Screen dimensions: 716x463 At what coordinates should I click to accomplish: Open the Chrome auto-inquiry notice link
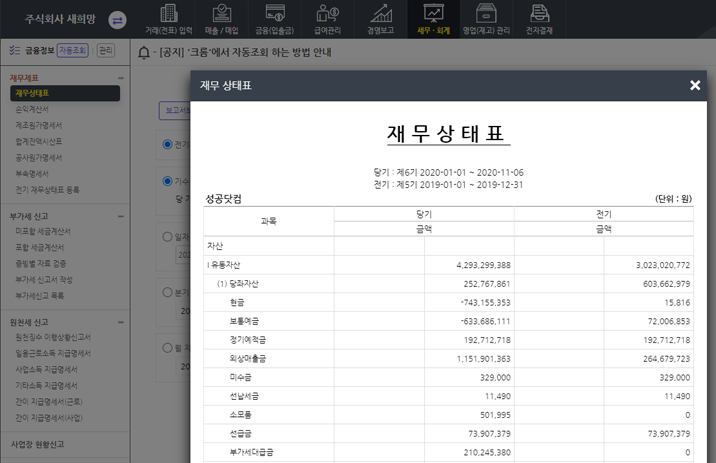coord(245,53)
